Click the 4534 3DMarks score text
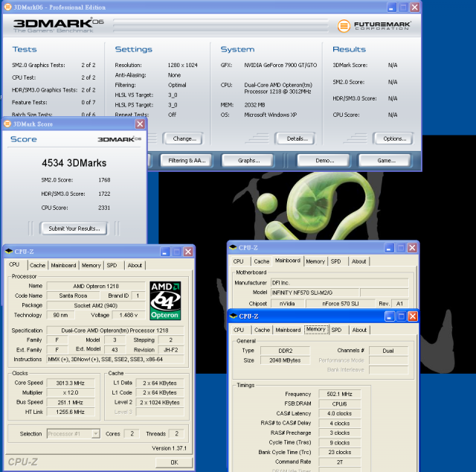476x472 pixels. [x=74, y=163]
